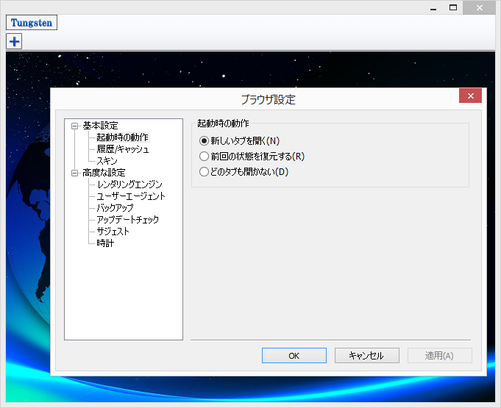This screenshot has width=501, height=408.
Task: Close the ブラウザ設定 dialog with red X
Action: click(470, 96)
